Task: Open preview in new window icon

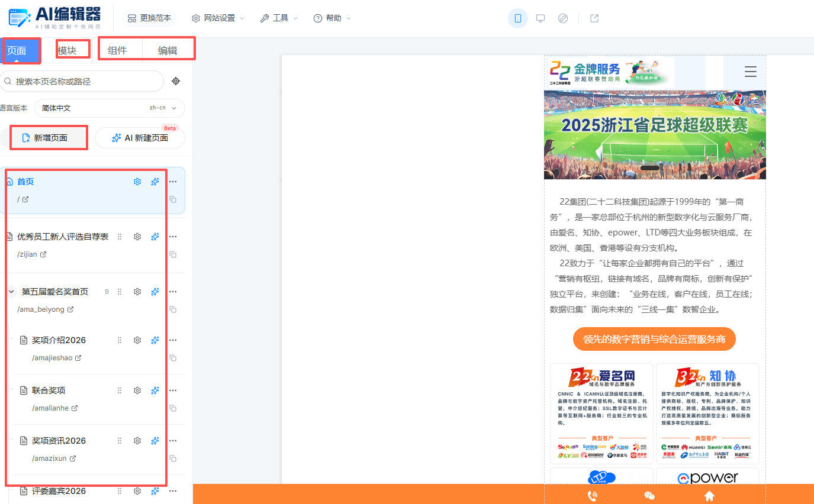Action: click(594, 18)
